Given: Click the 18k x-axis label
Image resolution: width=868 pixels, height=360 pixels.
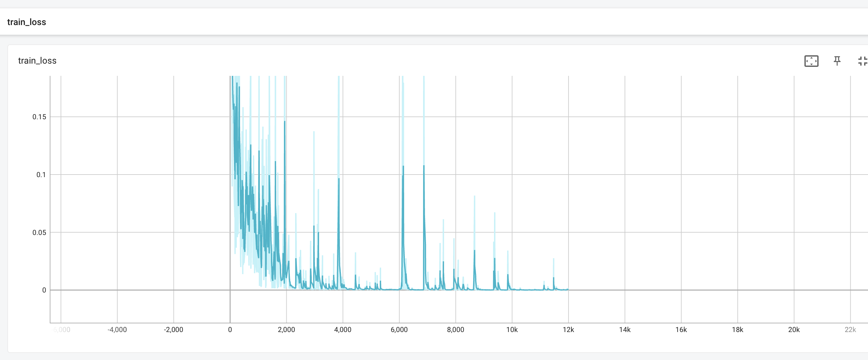Looking at the screenshot, I should [x=737, y=330].
